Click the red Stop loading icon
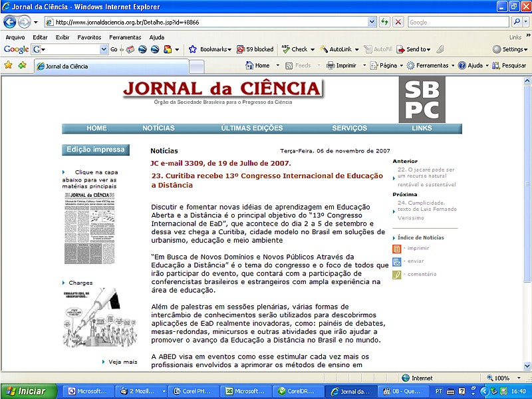This screenshot has height=399, width=532. point(398,22)
